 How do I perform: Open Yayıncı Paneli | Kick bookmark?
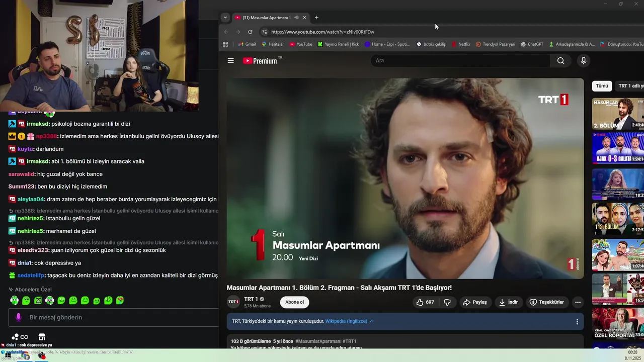coord(338,44)
